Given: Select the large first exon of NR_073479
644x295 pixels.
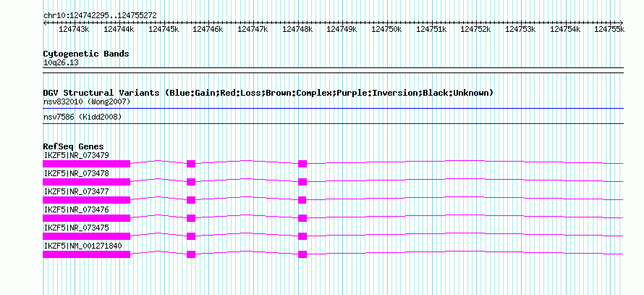Looking at the screenshot, I should [x=87, y=164].
